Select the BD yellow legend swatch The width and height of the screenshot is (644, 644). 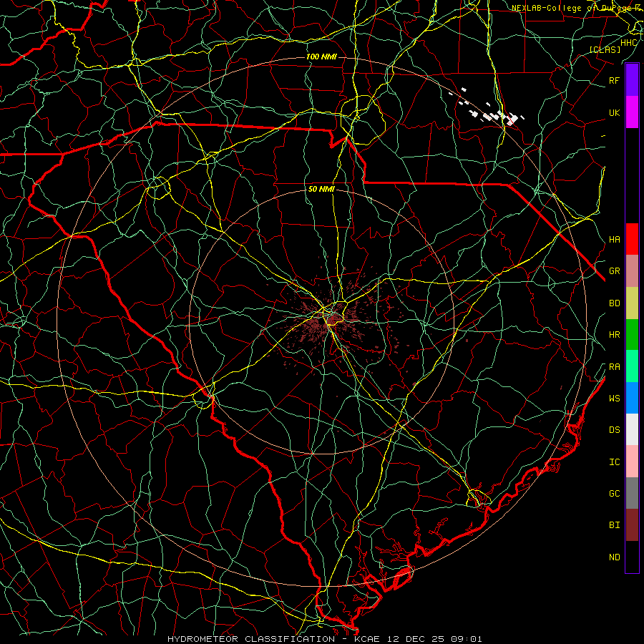coord(632,303)
